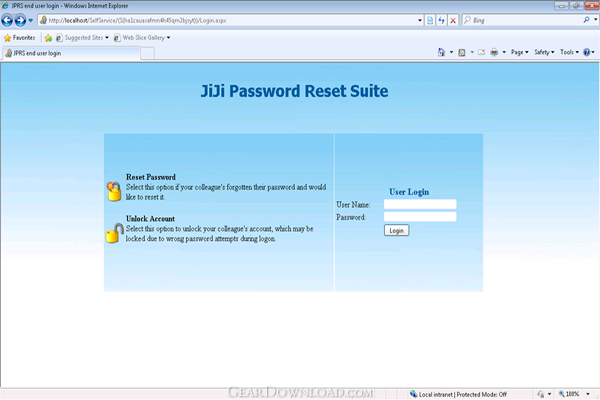Open the Help icon menu

589,52
